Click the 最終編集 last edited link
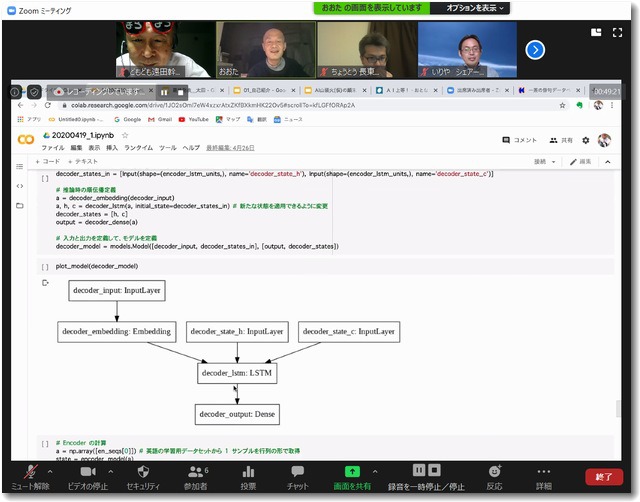Image resolution: width=640 pixels, height=502 pixels. click(230, 148)
